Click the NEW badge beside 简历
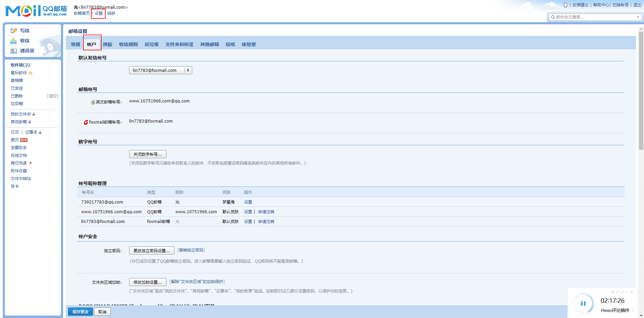The image size is (644, 318). (x=24, y=140)
